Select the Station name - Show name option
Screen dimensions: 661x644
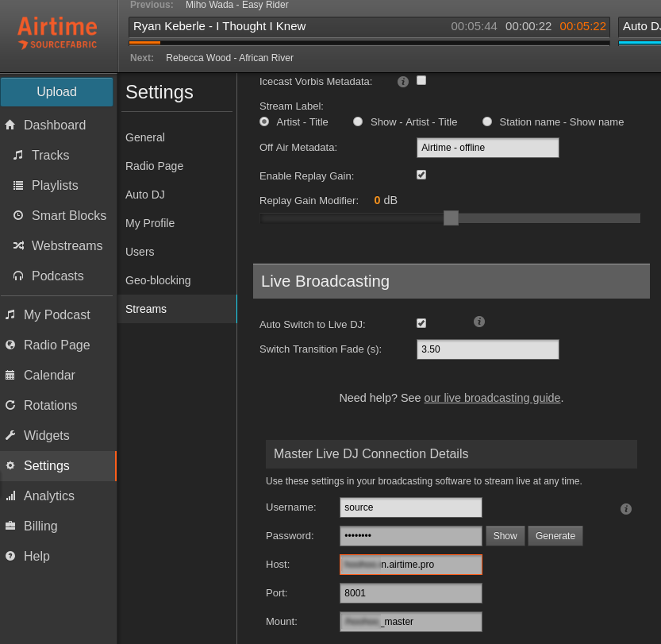tap(486, 121)
